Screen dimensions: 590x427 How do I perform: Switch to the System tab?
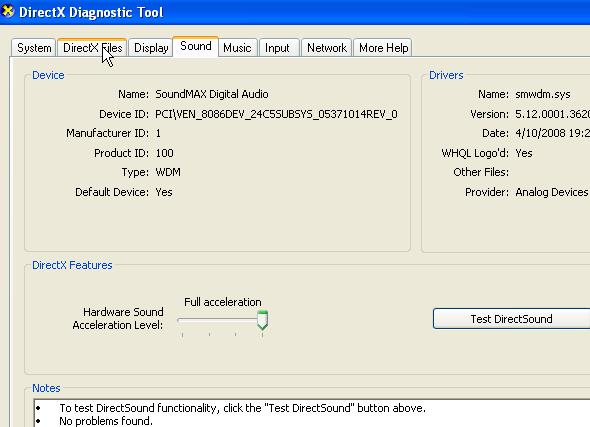click(34, 48)
